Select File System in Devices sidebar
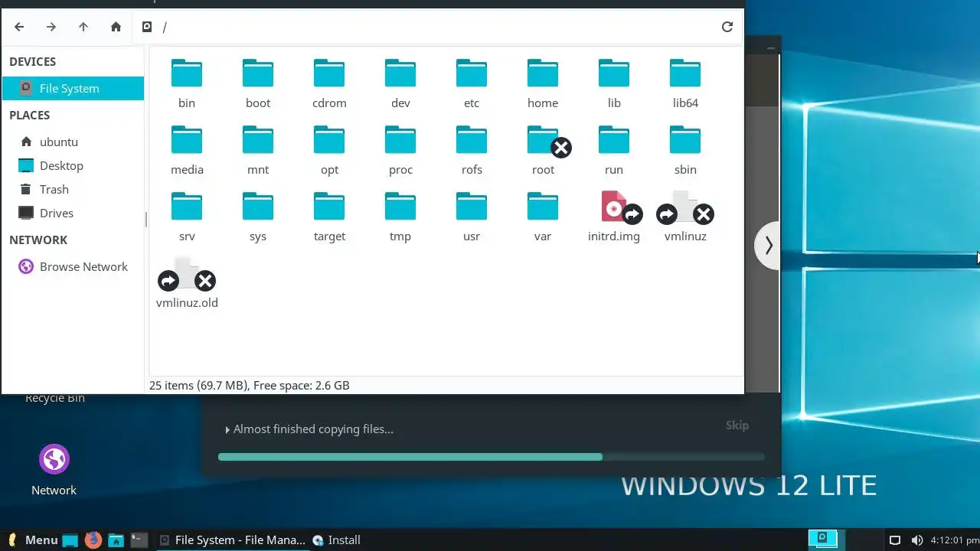 pyautogui.click(x=73, y=88)
